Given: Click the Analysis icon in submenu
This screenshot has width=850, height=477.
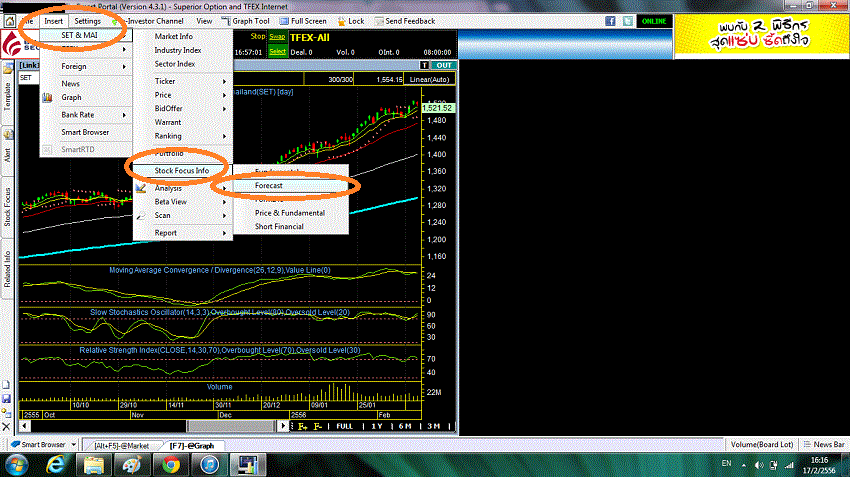Looking at the screenshot, I should (141, 188).
